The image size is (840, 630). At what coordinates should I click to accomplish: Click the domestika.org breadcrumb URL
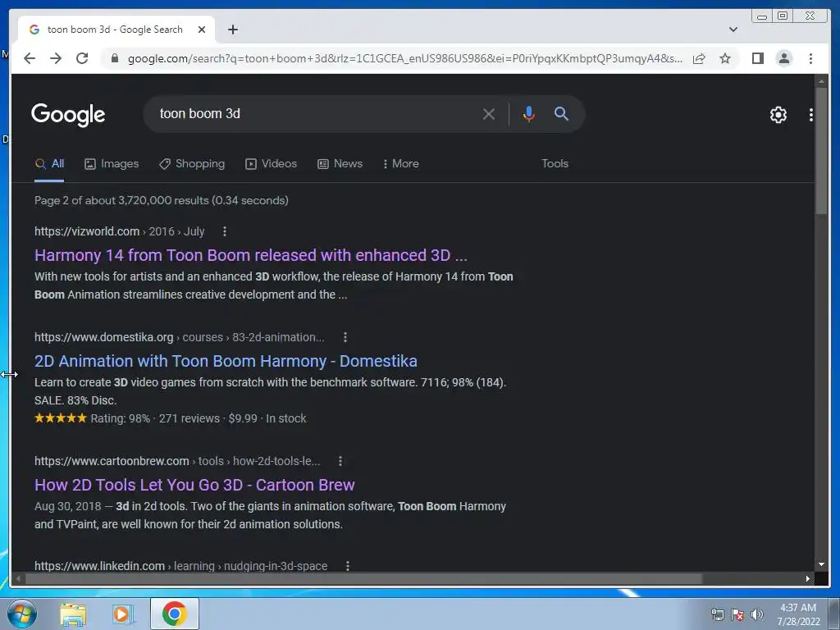179,337
